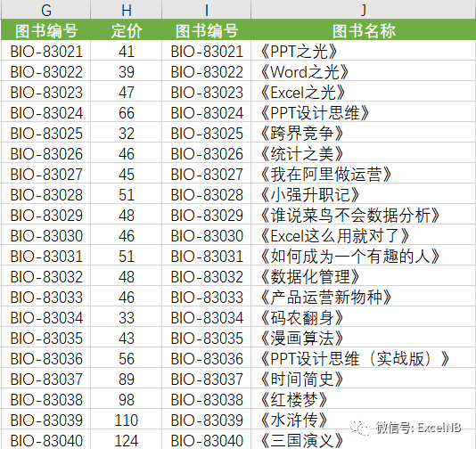Select cell 《谁说菜鸟不会数据分析》
The width and height of the screenshot is (476, 449).
click(x=364, y=215)
